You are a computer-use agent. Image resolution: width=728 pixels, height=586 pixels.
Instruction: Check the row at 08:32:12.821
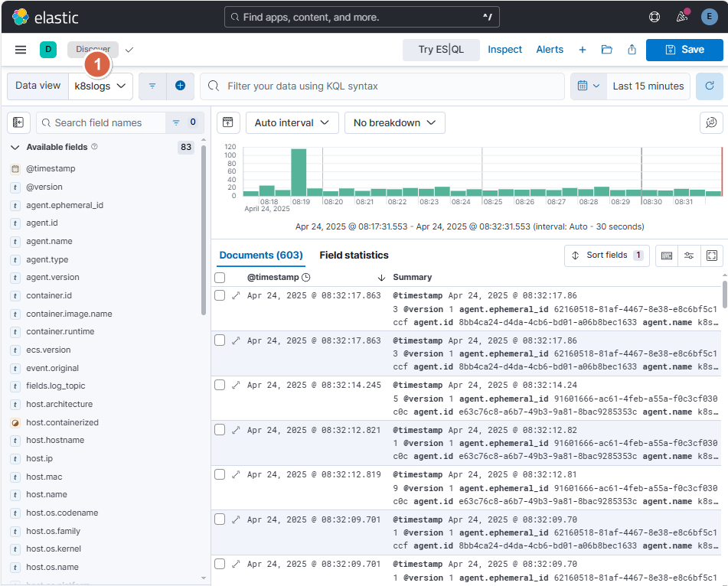click(220, 430)
